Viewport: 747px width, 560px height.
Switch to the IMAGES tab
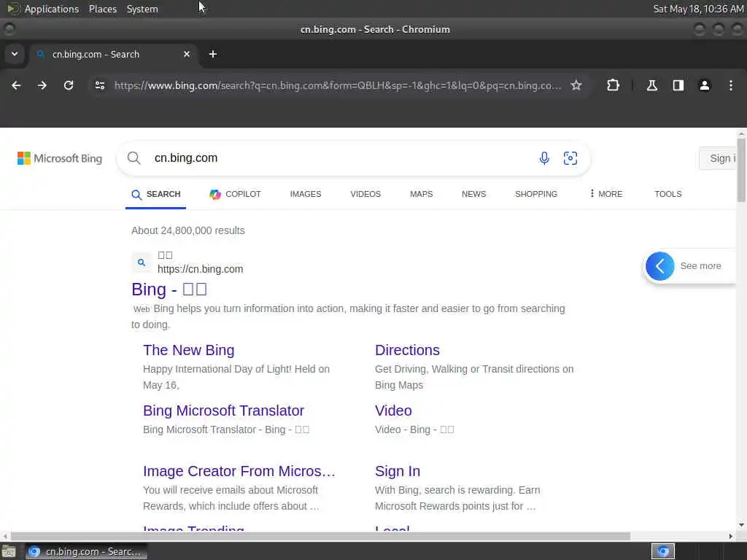pos(306,194)
